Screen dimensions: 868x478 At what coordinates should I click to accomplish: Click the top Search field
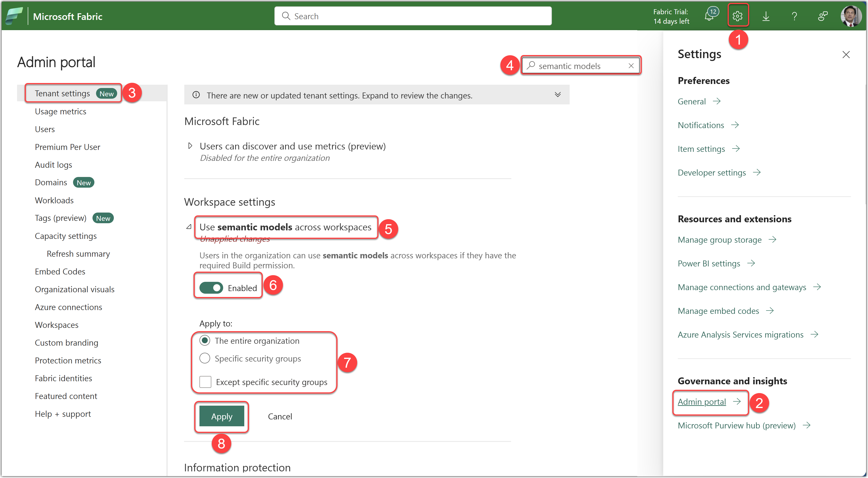[x=413, y=16]
